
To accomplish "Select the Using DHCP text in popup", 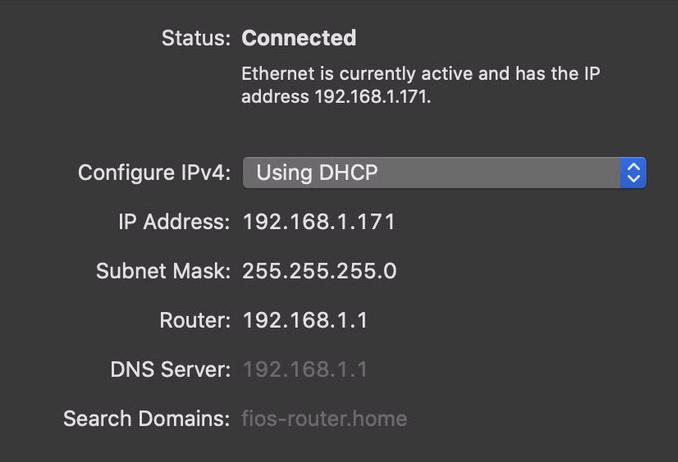I will pos(316,172).
